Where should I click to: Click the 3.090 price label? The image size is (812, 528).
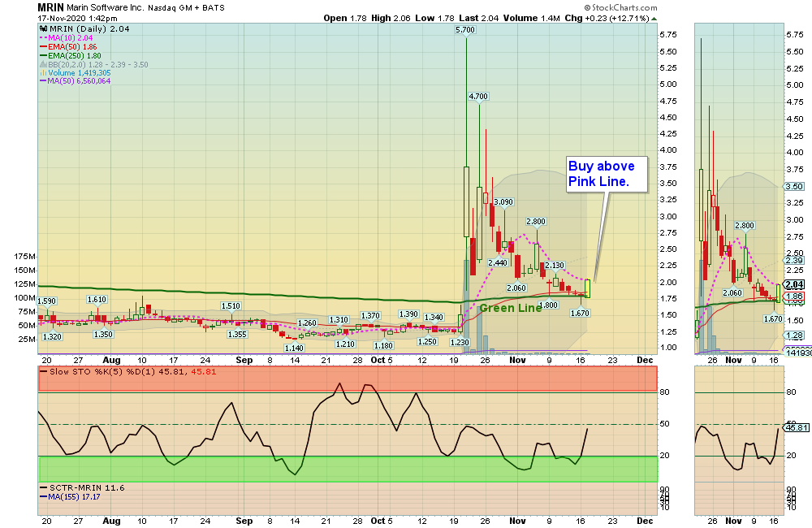click(503, 202)
